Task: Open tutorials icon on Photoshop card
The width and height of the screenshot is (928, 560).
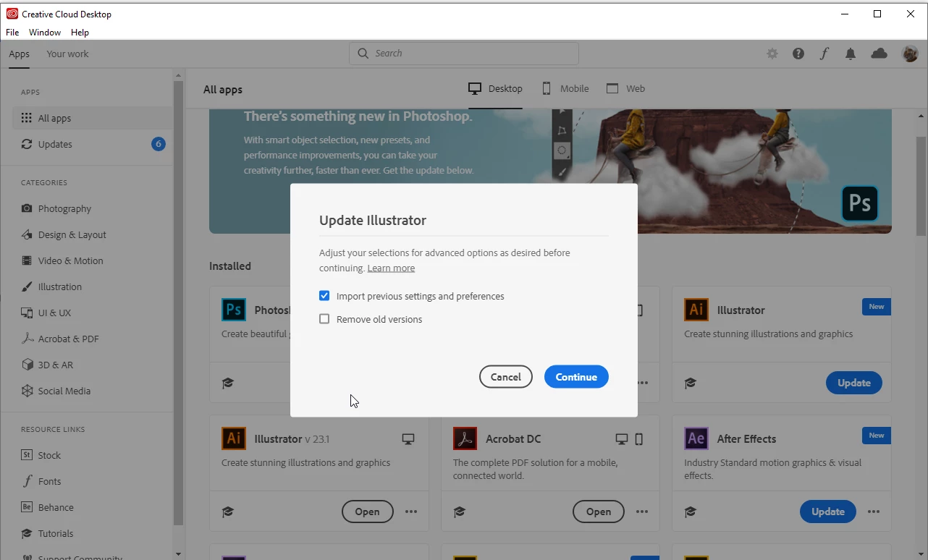Action: tap(228, 383)
